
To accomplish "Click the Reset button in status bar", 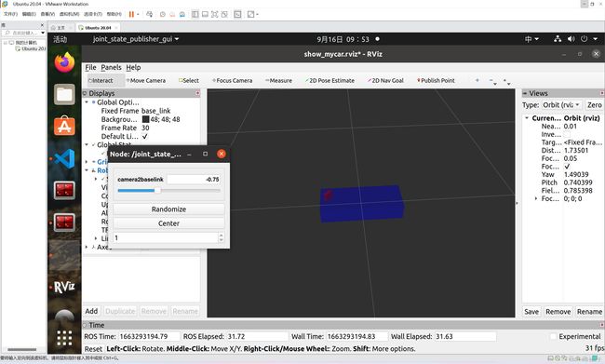I will 93,348.
